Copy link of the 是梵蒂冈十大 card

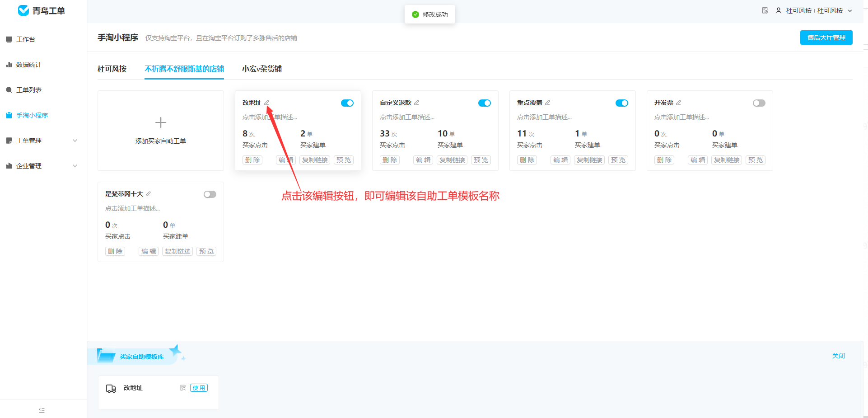(177, 251)
